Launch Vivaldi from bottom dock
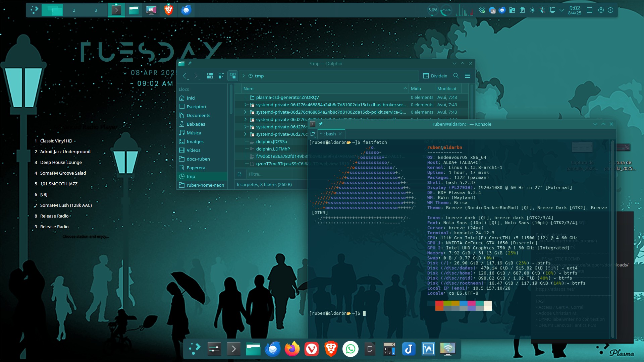The width and height of the screenshot is (644, 362). pos(311,349)
